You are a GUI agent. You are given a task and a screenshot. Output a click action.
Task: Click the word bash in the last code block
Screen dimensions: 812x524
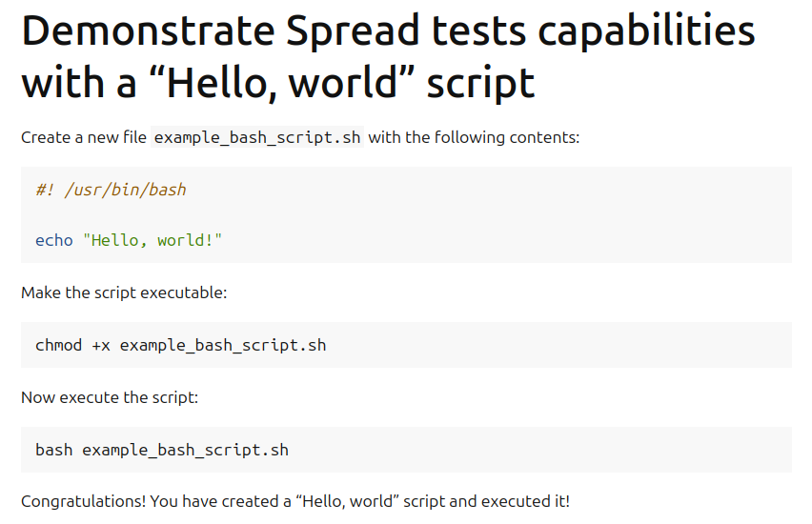tap(54, 450)
